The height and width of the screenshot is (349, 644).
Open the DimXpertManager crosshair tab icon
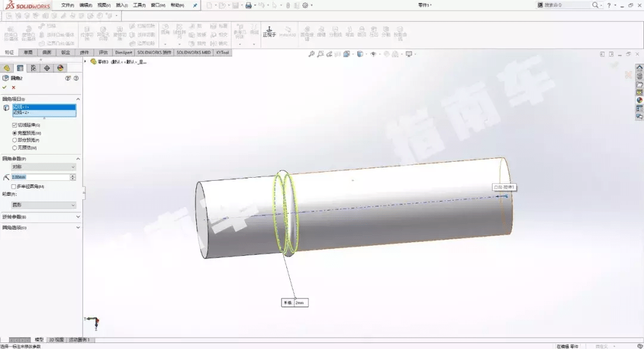click(x=47, y=68)
